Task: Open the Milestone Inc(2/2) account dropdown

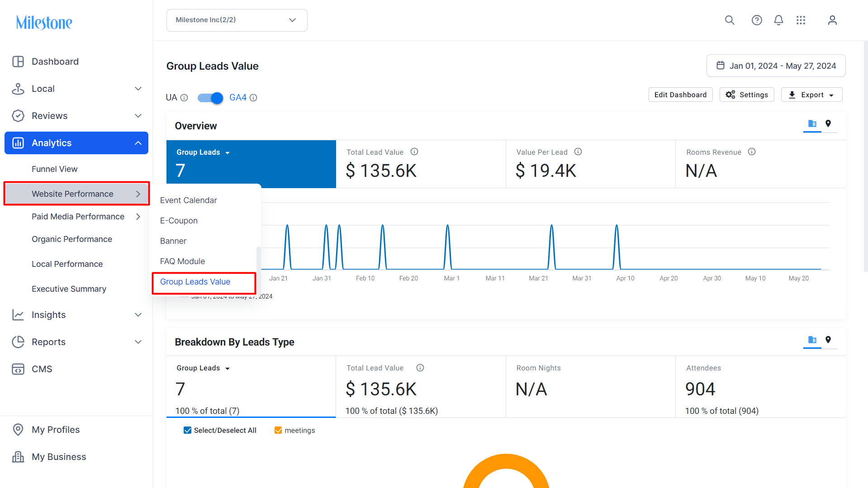Action: tap(237, 20)
